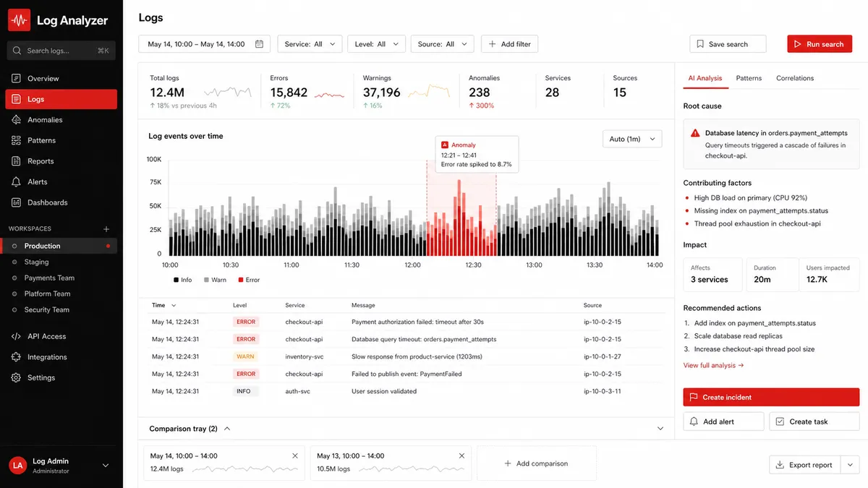Click the Add filter button
The height and width of the screenshot is (488, 868).
tap(509, 44)
